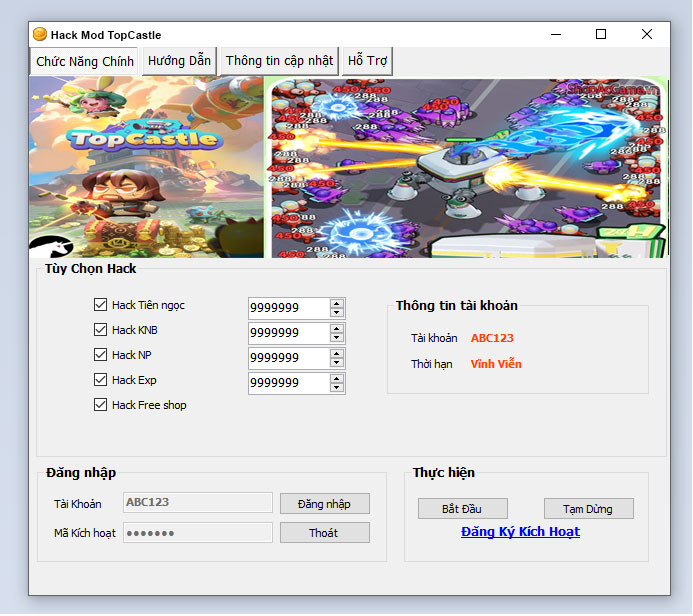Close the Hack Mod TopCastle window
This screenshot has width=693, height=616.
pos(647,34)
